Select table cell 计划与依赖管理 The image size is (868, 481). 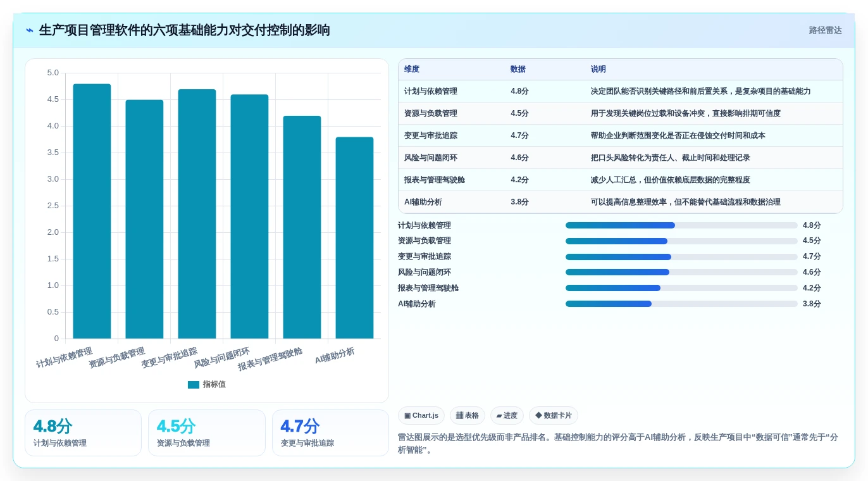click(x=431, y=92)
